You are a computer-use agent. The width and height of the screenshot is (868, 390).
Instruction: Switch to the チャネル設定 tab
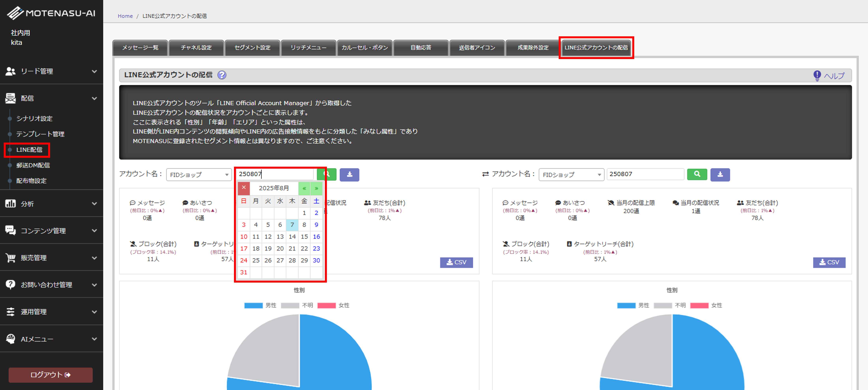[196, 48]
